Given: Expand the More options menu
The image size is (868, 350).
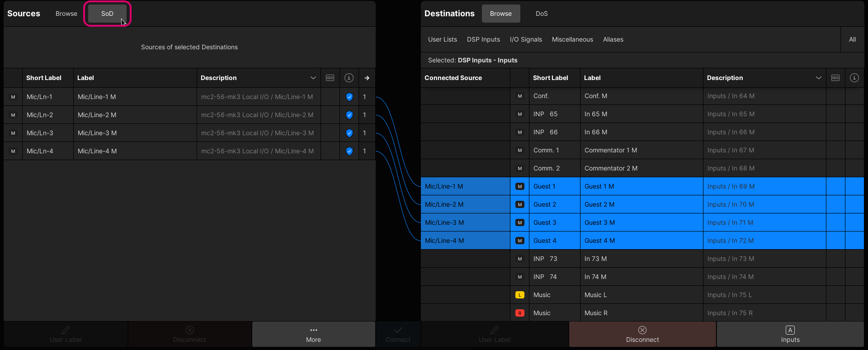Looking at the screenshot, I should (x=313, y=334).
